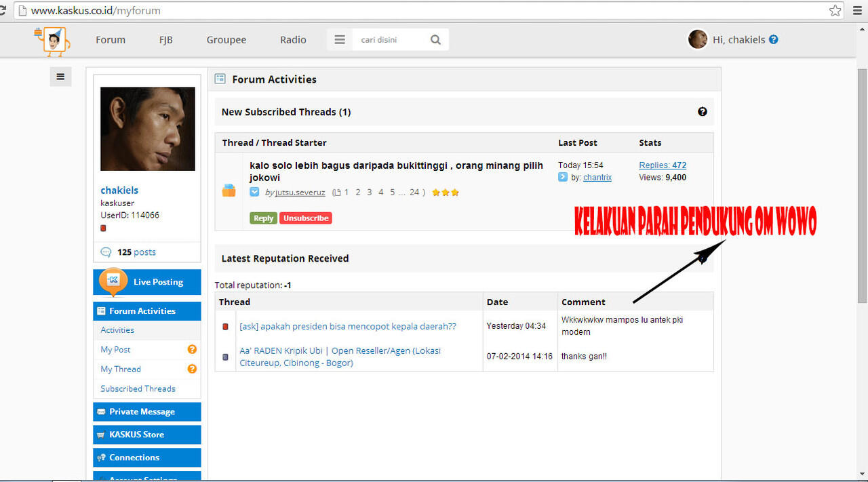Image resolution: width=868 pixels, height=482 pixels.
Task: Click the bookmark star in address bar
Action: click(835, 10)
